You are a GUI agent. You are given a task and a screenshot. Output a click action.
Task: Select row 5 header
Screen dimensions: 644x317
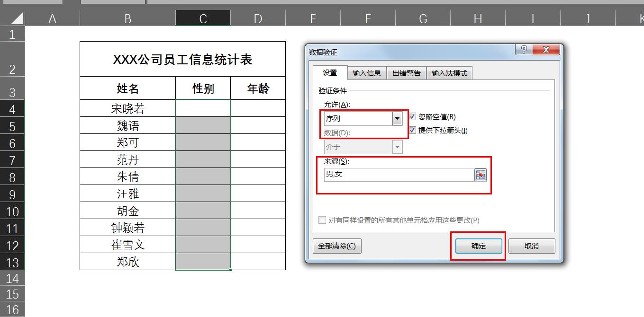12,125
